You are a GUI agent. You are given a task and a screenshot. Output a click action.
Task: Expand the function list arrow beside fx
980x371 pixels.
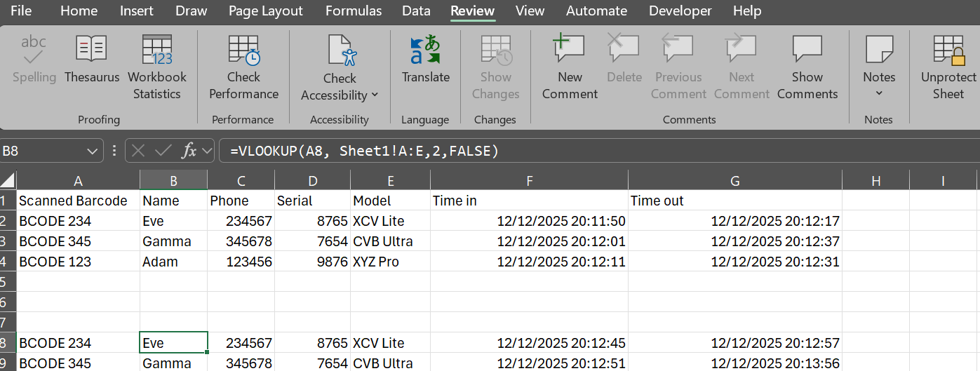tap(207, 151)
